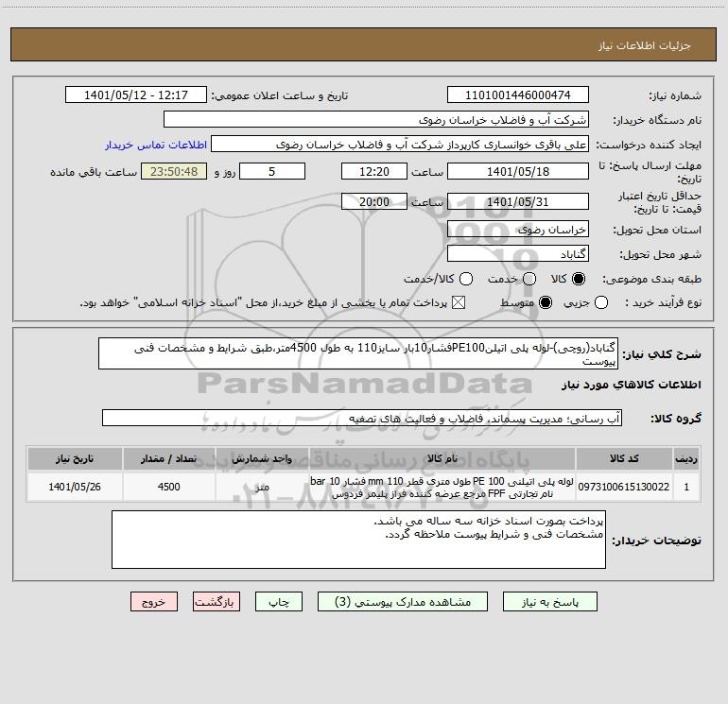
Task: Select the کالا/خدمت radio button
Action: tap(466, 279)
